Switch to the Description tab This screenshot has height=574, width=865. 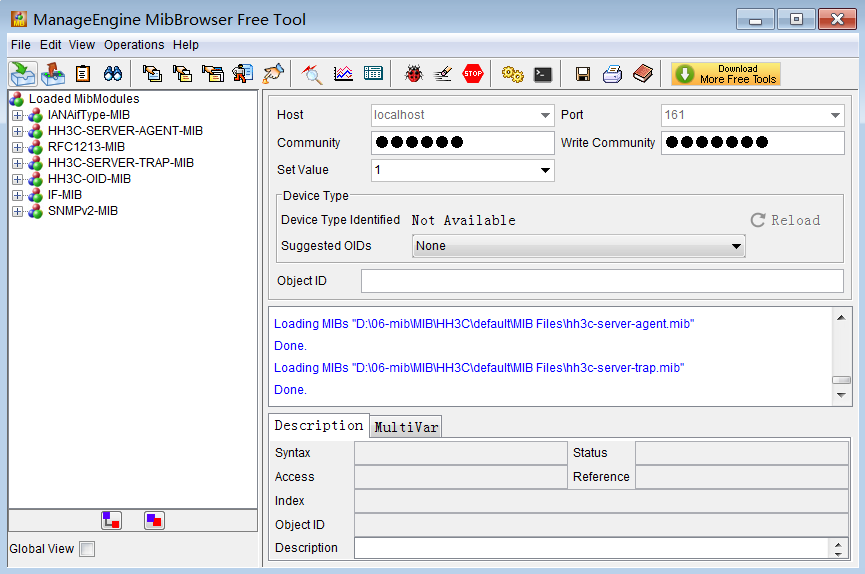click(319, 426)
